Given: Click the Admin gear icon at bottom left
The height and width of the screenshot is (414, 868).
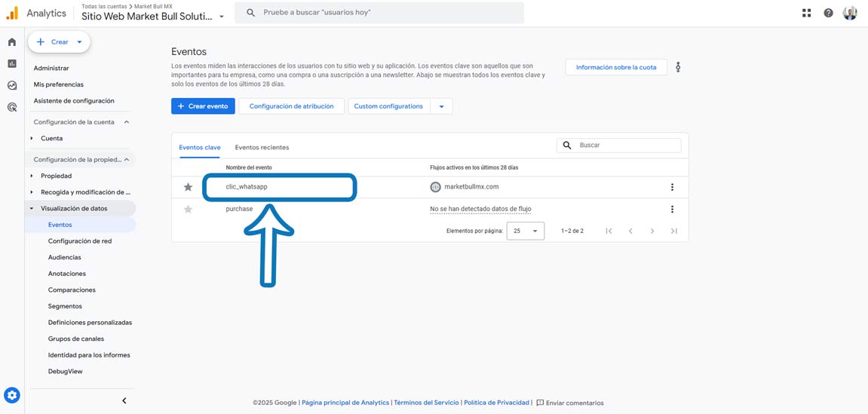Looking at the screenshot, I should tap(12, 395).
